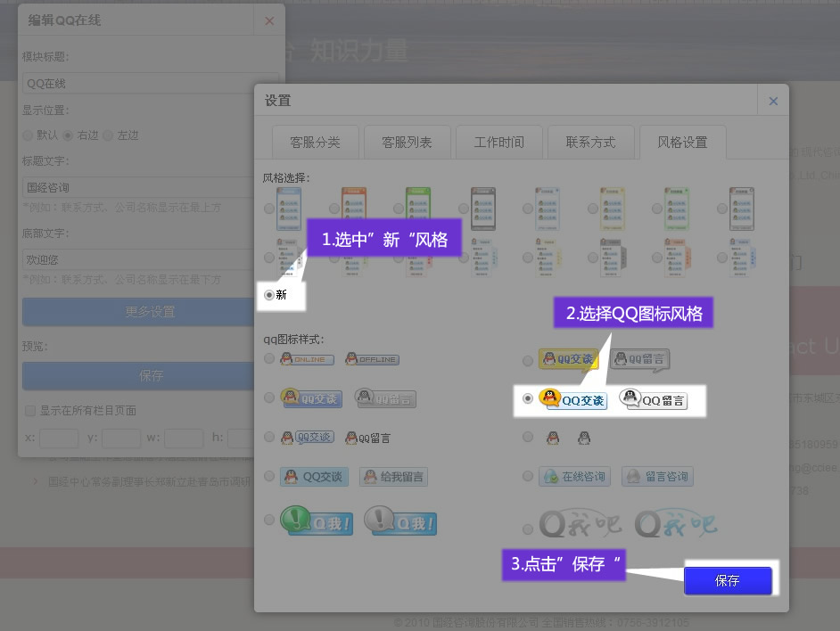This screenshot has width=840, height=631.
Task: Go to the 联系方式 tab
Action: click(590, 142)
